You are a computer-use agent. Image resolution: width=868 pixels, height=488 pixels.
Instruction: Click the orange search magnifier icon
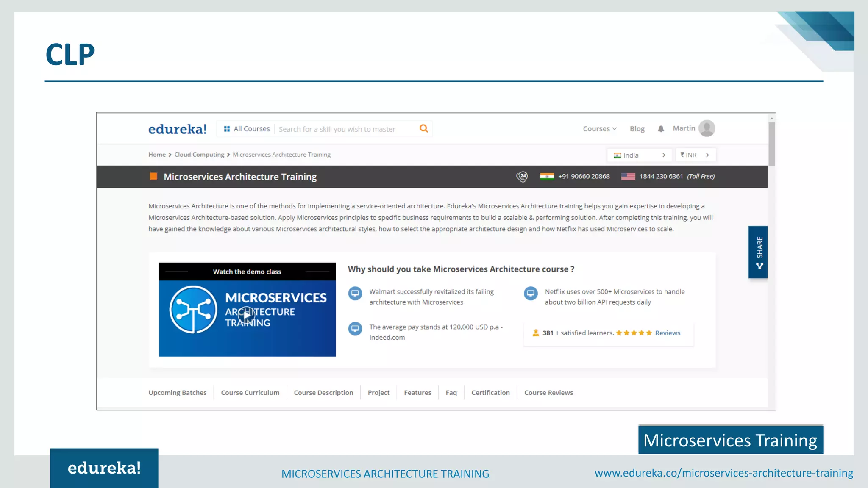point(423,128)
